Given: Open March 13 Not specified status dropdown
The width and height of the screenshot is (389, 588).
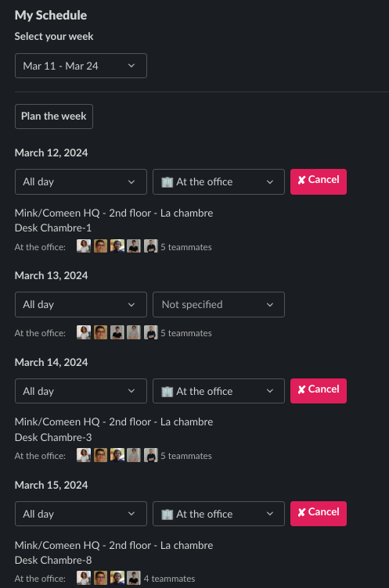Looking at the screenshot, I should [218, 304].
